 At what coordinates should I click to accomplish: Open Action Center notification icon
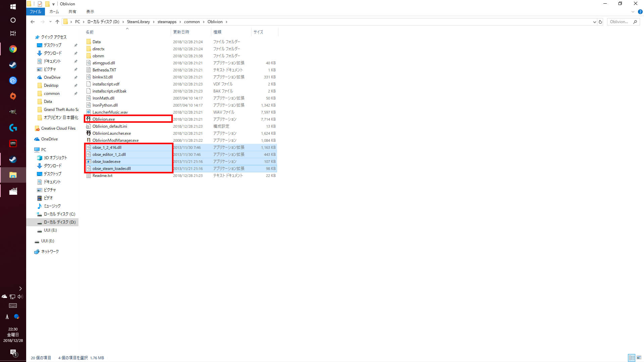pyautogui.click(x=13, y=353)
